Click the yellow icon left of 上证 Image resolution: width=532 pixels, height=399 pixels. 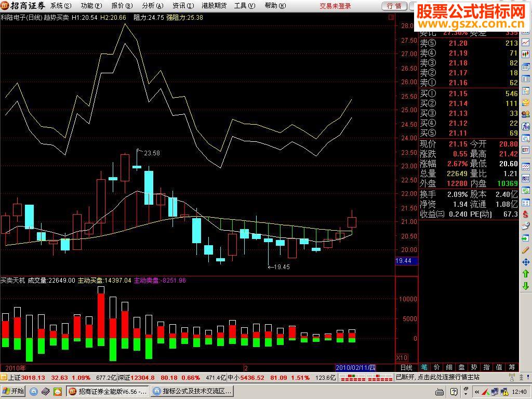point(4,377)
